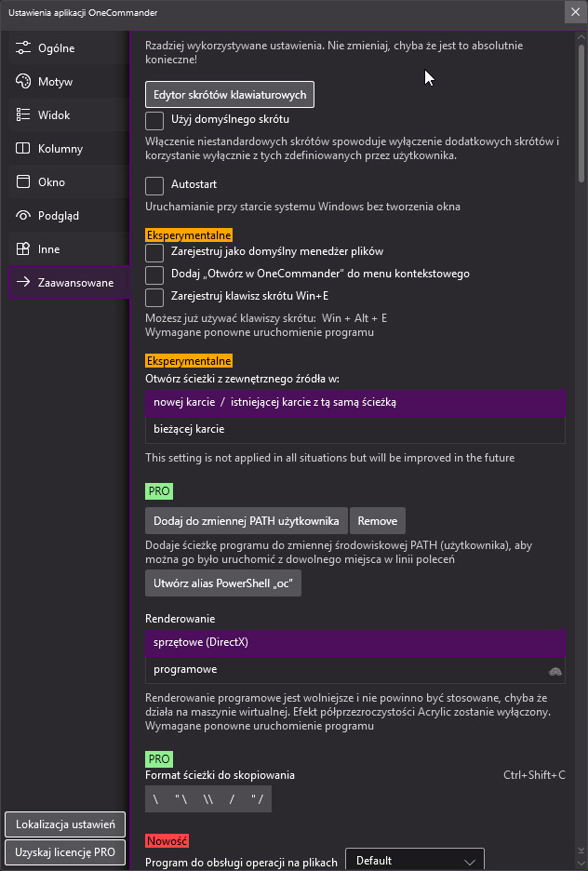Click Uzyskaj licencję PRO

(64, 851)
